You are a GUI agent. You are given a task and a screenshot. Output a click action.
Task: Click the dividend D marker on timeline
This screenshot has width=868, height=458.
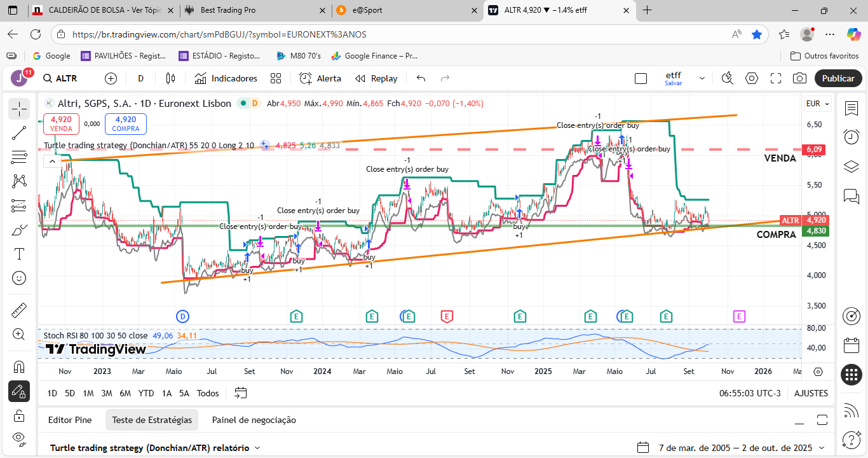(x=182, y=316)
